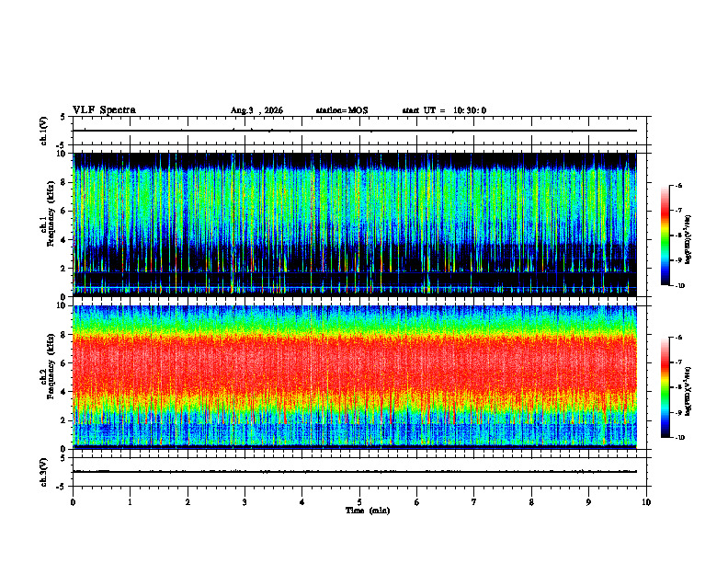
Task: Click the '6' kHz tick on ch.1 spectrogram
Action: 64,211
